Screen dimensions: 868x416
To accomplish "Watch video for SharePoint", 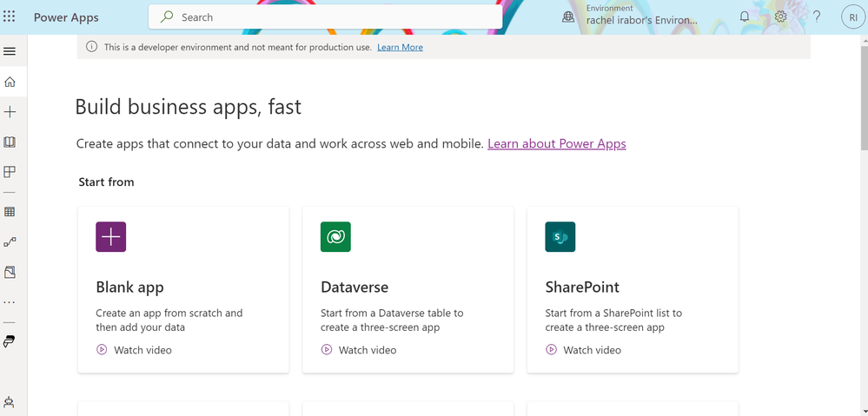I will (x=593, y=350).
